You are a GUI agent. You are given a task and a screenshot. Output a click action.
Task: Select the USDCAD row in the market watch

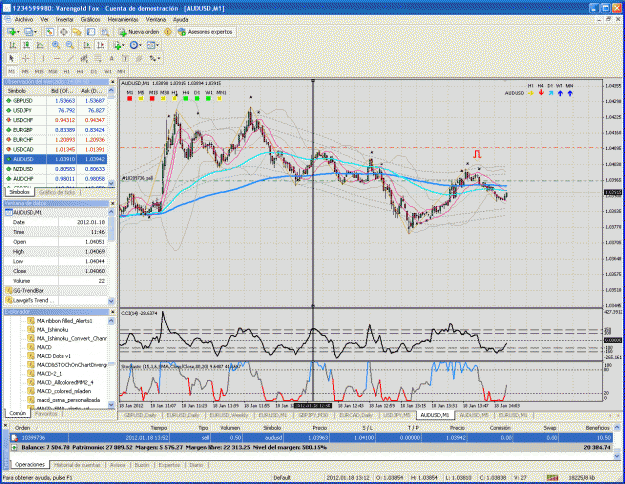tap(56, 150)
